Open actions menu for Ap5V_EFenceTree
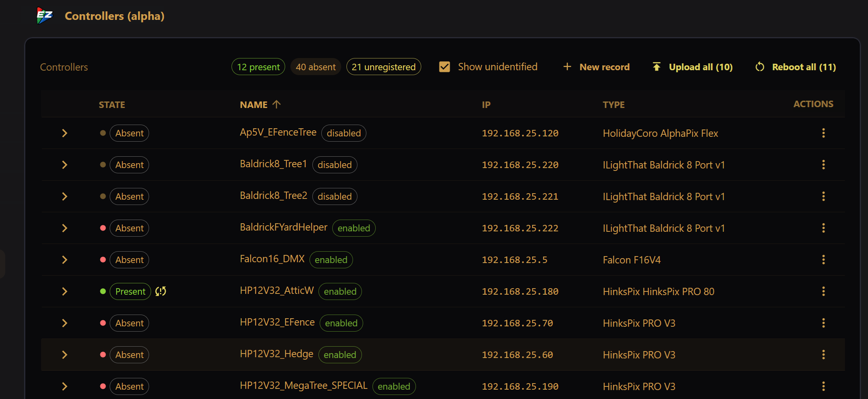868x399 pixels. coord(823,133)
